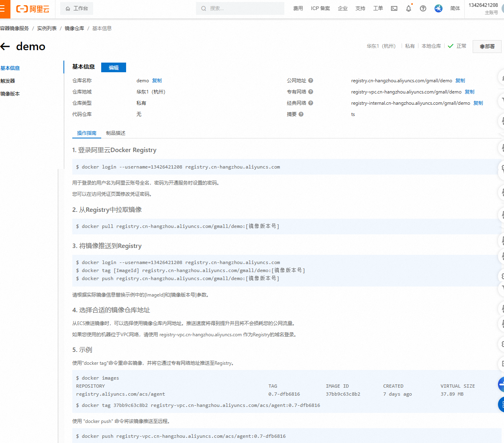This screenshot has height=443, width=504.
Task: Copy the public network address
Action: (460, 81)
